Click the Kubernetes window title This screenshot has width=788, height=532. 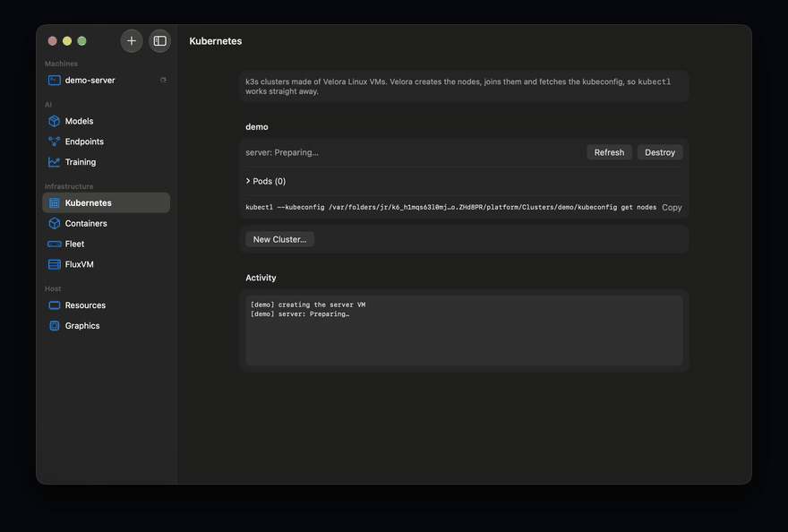[216, 41]
